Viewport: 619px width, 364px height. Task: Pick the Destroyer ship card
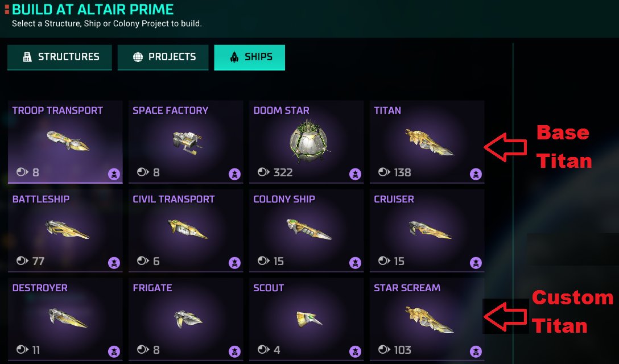[65, 320]
